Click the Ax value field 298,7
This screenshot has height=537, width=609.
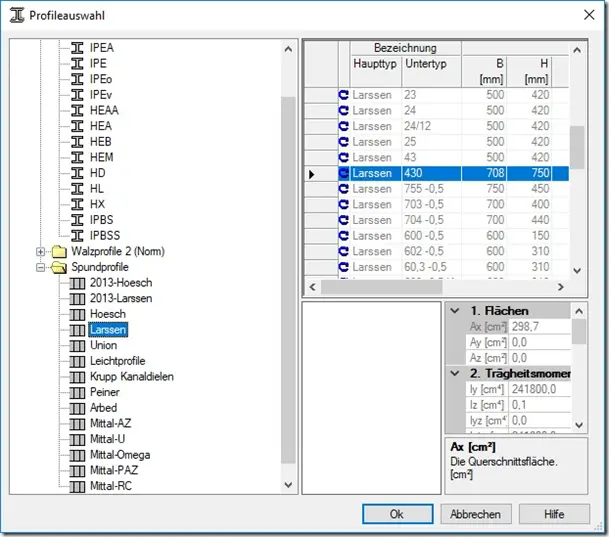point(540,327)
